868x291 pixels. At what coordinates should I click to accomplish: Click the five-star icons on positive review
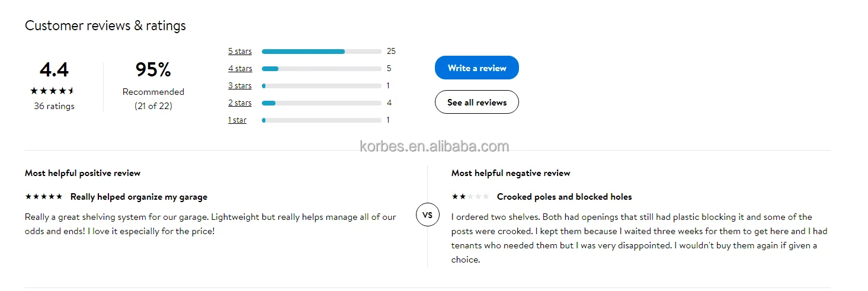(x=44, y=197)
